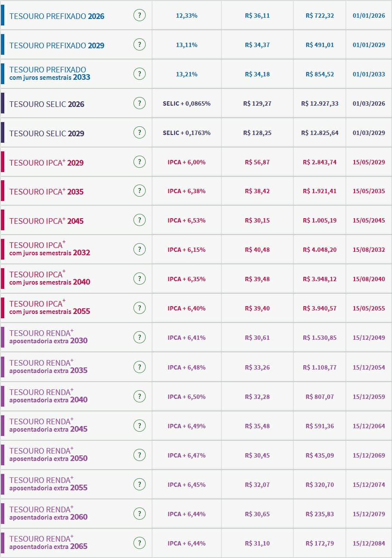Show info for Tesouro Selic 2029
The width and height of the screenshot is (392, 558).
[139, 132]
